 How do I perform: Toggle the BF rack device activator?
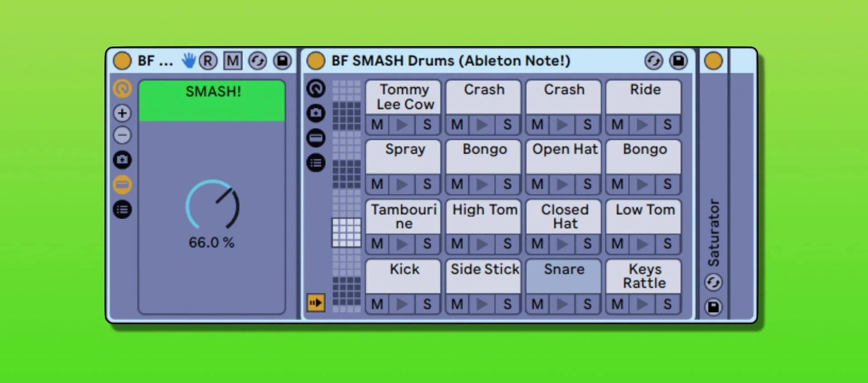(x=122, y=61)
